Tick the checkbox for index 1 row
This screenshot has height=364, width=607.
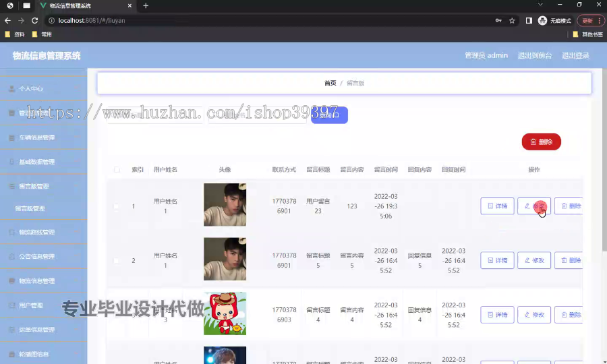pos(116,206)
